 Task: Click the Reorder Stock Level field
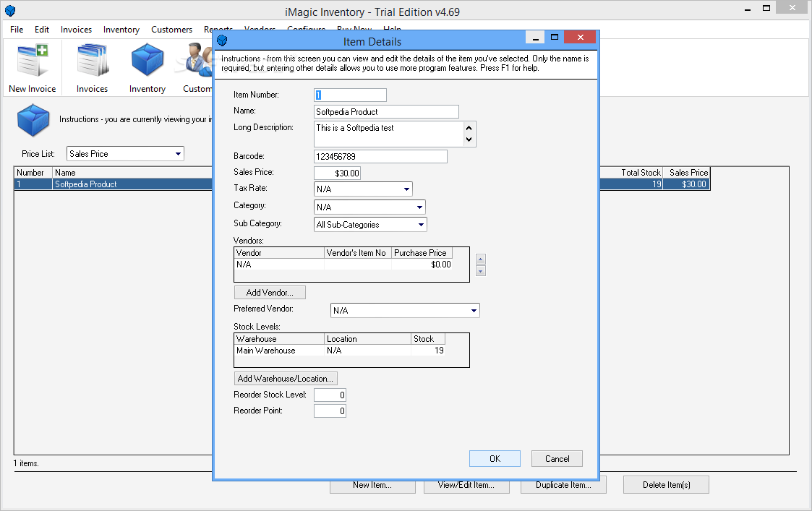(330, 395)
